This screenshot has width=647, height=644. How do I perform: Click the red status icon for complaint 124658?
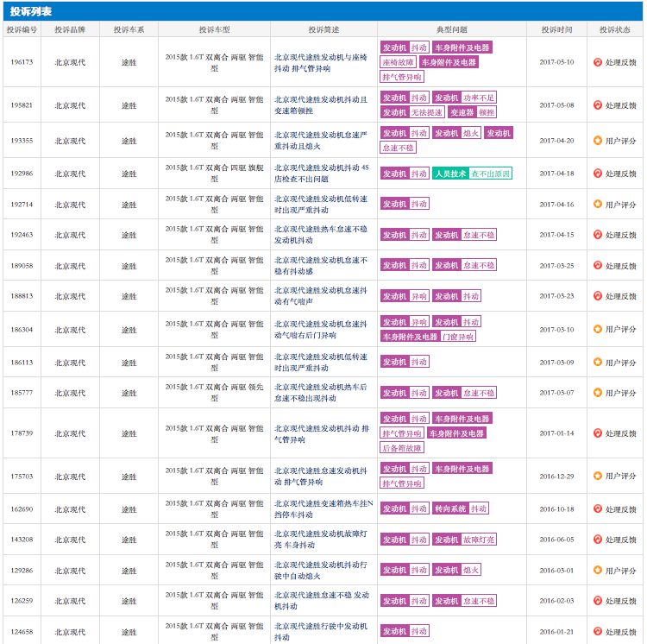[x=597, y=631]
